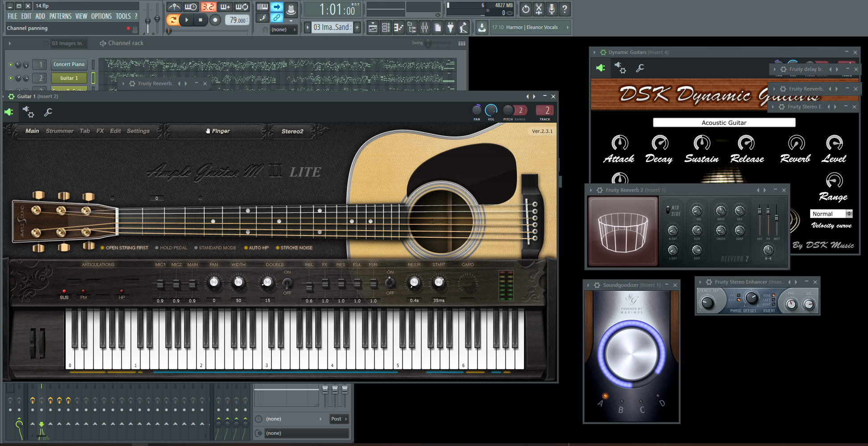Click the typing keyboard to piano icon

(x=262, y=7)
